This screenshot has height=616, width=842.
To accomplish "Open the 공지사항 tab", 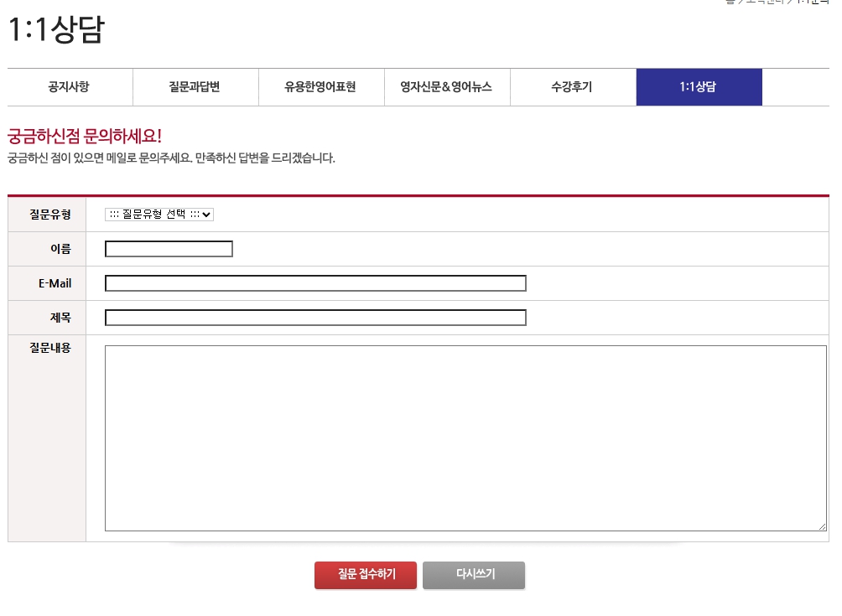I will 70,87.
